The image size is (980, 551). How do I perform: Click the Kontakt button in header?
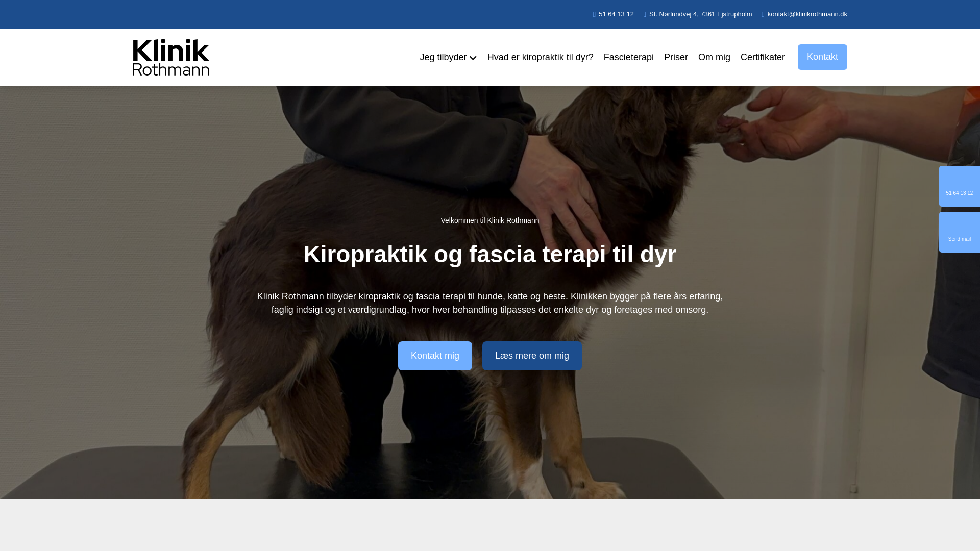pyautogui.click(x=822, y=57)
